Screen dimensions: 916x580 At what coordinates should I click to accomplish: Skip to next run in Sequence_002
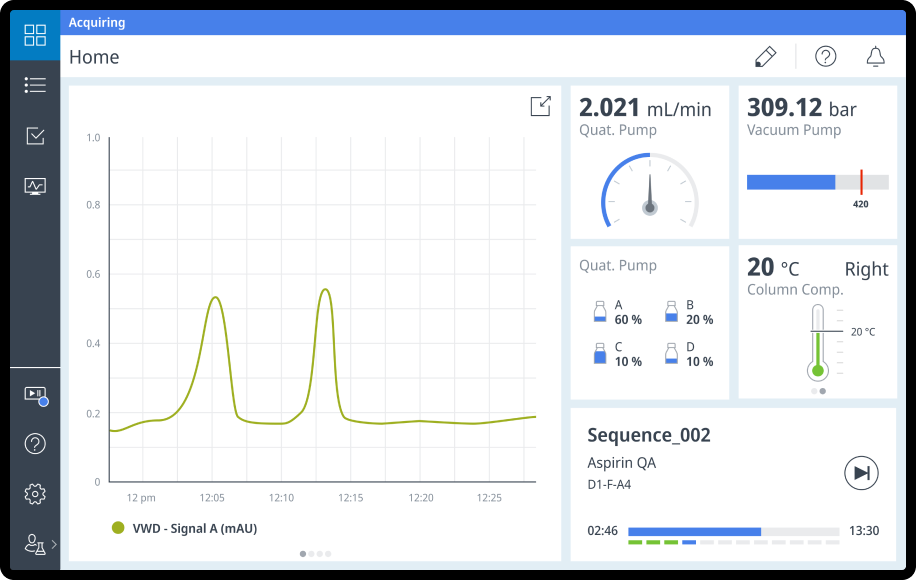861,473
